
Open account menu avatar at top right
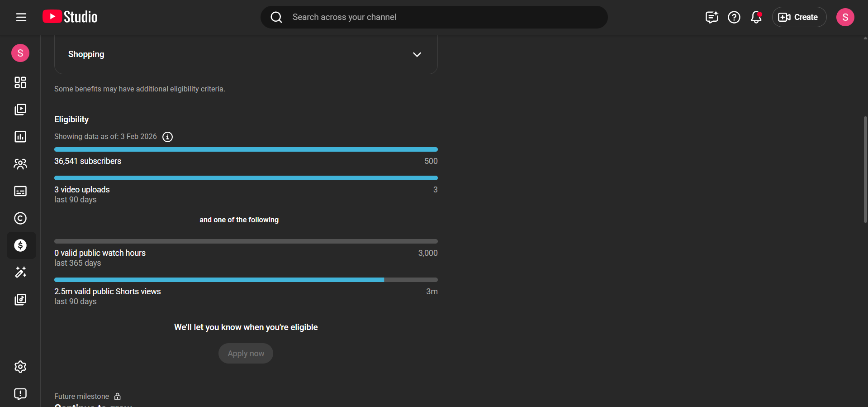pyautogui.click(x=845, y=17)
